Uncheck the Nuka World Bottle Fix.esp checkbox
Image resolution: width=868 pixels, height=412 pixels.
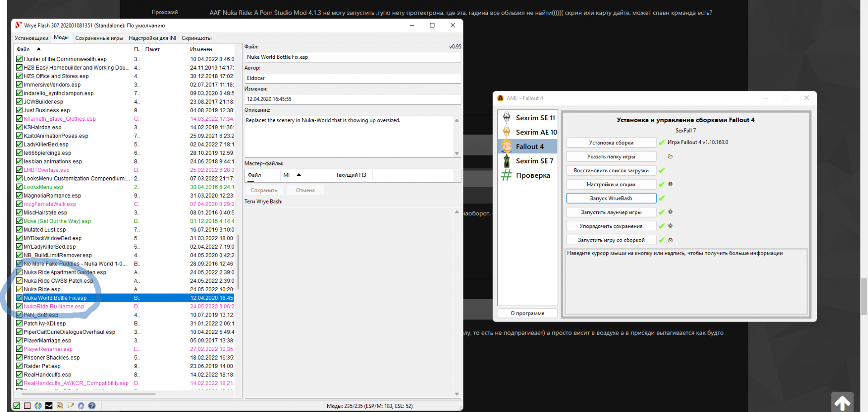[x=19, y=298]
